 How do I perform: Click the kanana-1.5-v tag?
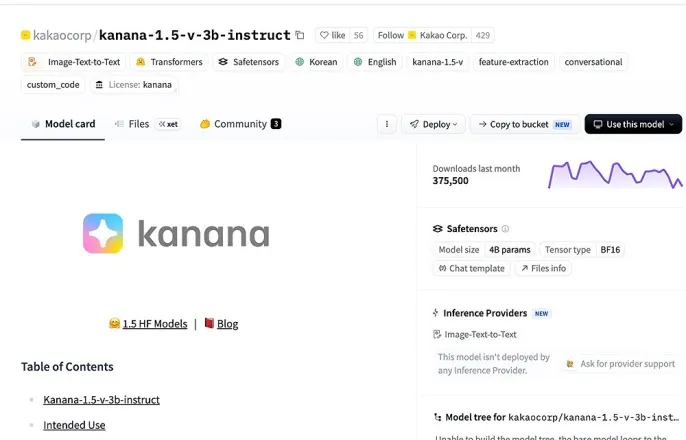pyautogui.click(x=438, y=62)
